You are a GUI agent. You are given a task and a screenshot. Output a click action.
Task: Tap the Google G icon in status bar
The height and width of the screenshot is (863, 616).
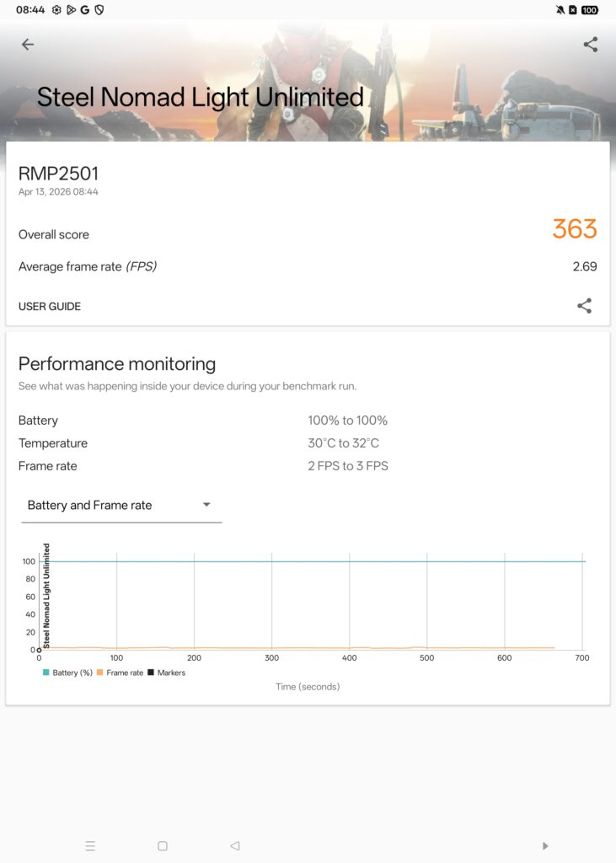pos(84,10)
